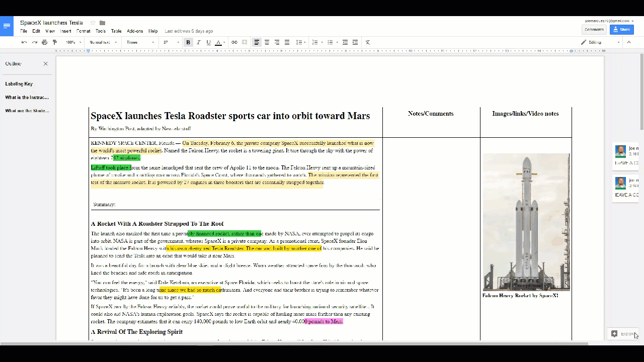Click the 'Notes/Comments' column header
644x362 pixels.
(431, 114)
